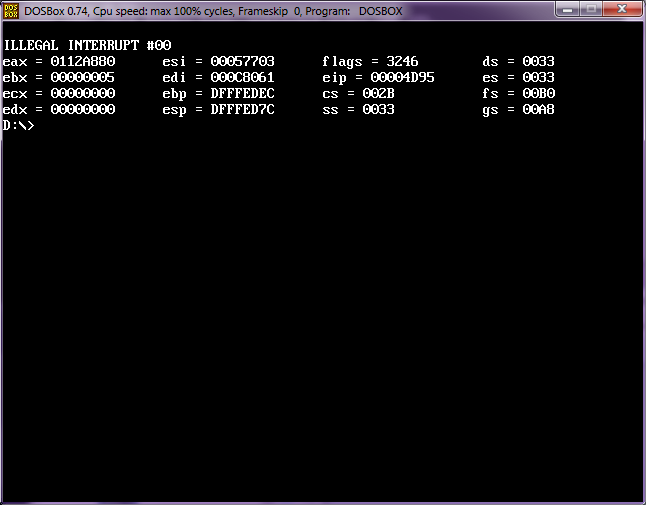Click the esp value DFFFED7C

coord(243,110)
